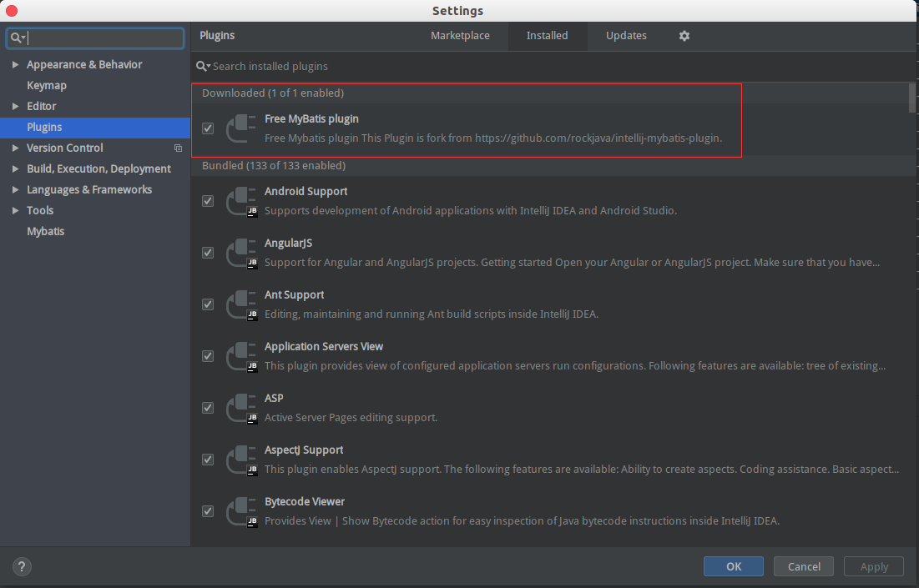Viewport: 919px width, 588px height.
Task: Click the AngularJS plugin icon
Action: coord(241,252)
